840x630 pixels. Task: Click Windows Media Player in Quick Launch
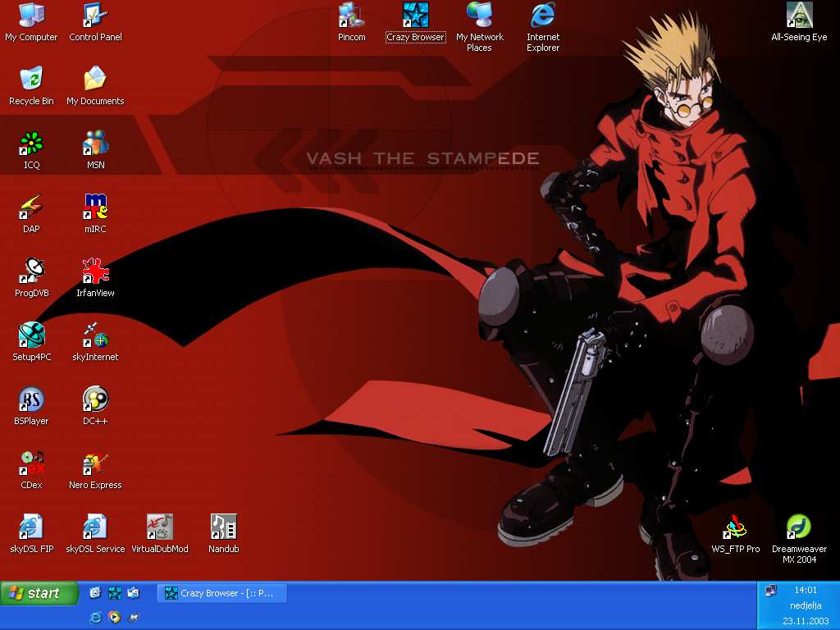click(x=115, y=617)
